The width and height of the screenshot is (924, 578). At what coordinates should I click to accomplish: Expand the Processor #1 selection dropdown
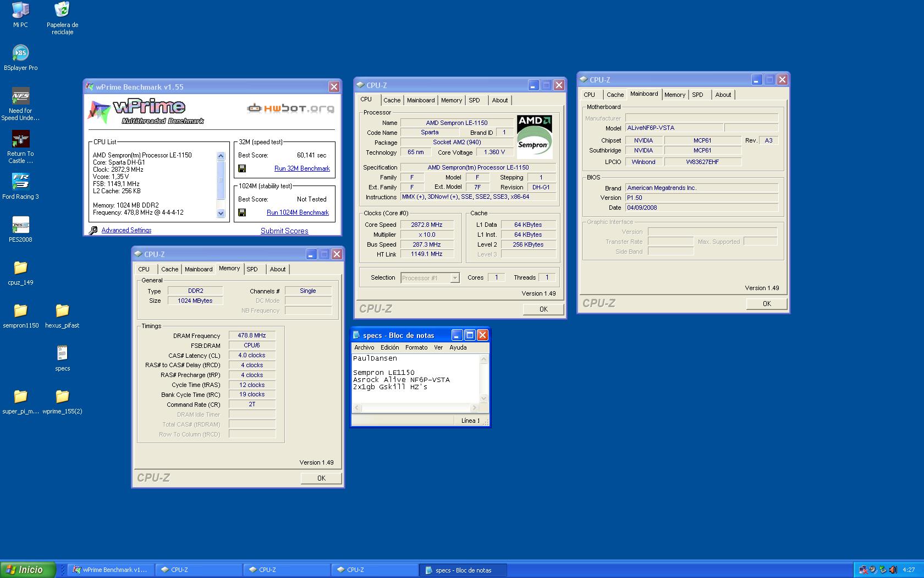[455, 278]
